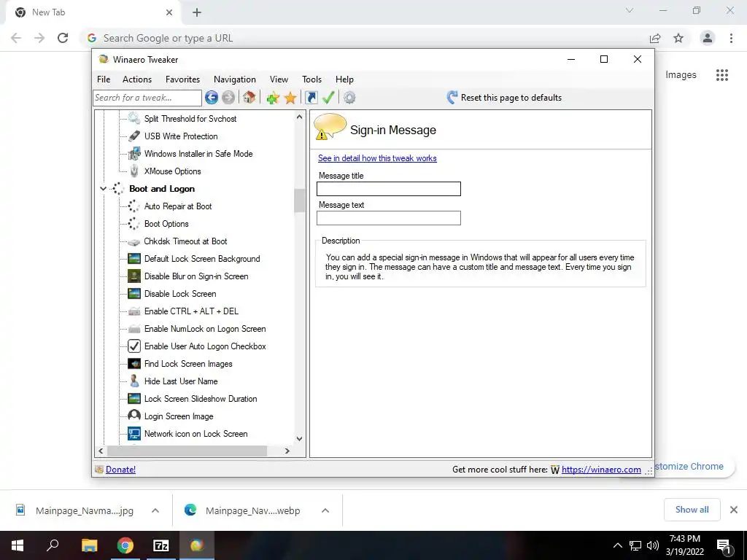Open Images link in Chrome page
747x560 pixels.
pyautogui.click(x=681, y=75)
